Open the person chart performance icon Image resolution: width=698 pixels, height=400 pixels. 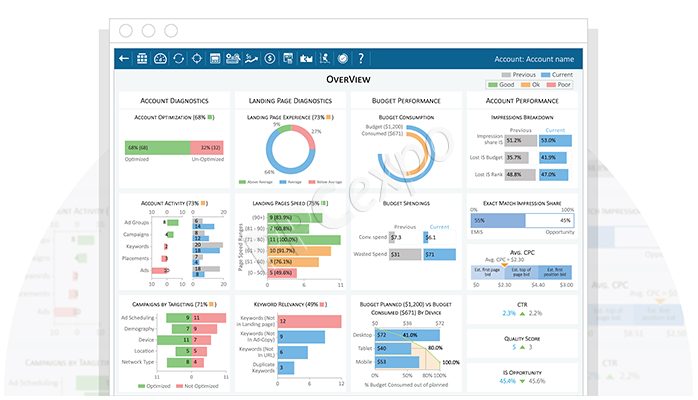pyautogui.click(x=325, y=58)
